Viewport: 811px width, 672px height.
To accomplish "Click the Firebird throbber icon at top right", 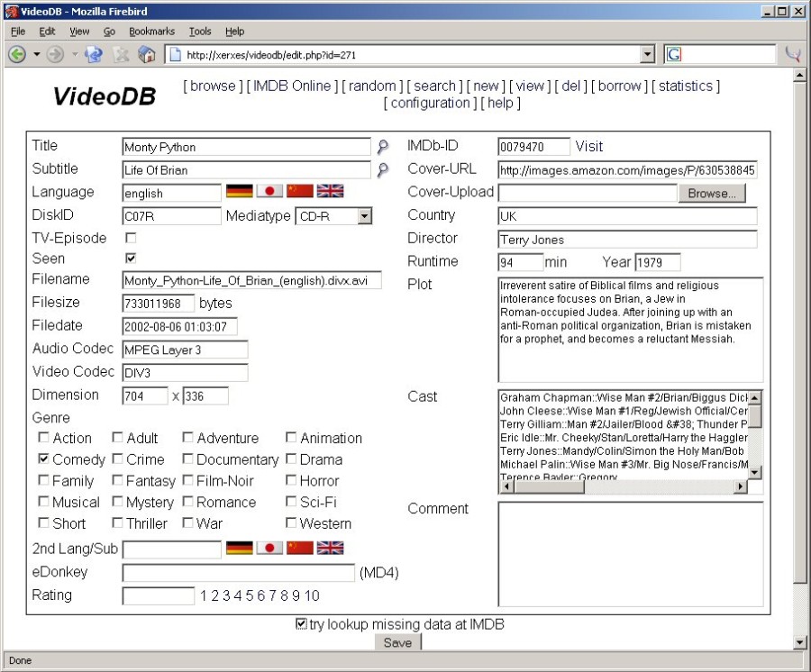I will tap(793, 54).
